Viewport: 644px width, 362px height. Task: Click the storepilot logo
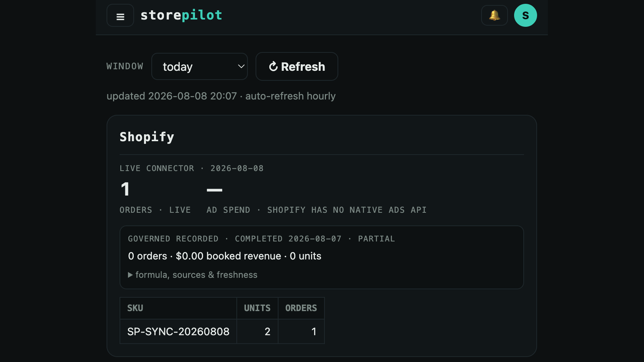click(181, 15)
